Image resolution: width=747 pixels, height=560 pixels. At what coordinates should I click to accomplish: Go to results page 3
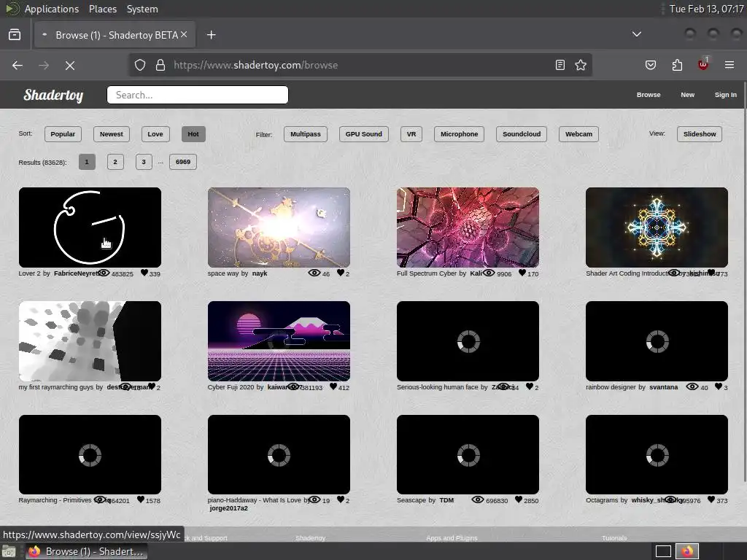tap(144, 162)
